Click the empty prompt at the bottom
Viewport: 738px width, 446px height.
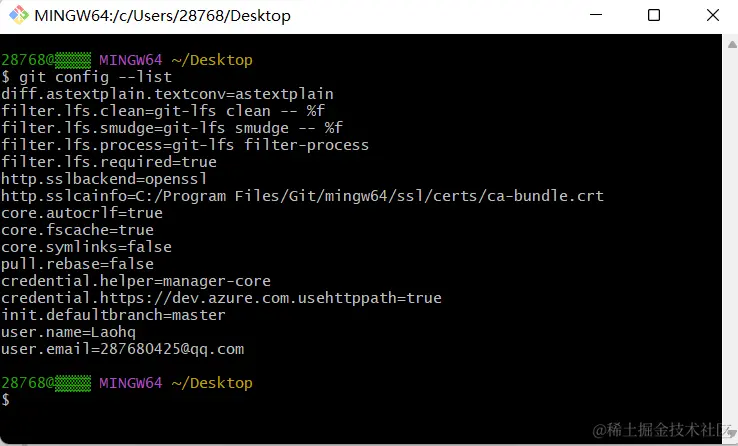8,400
